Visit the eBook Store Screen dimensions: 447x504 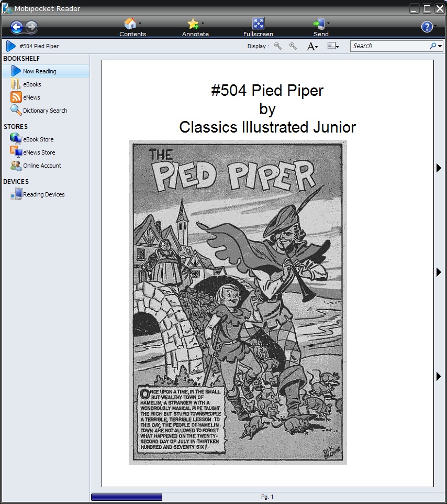pyautogui.click(x=38, y=139)
